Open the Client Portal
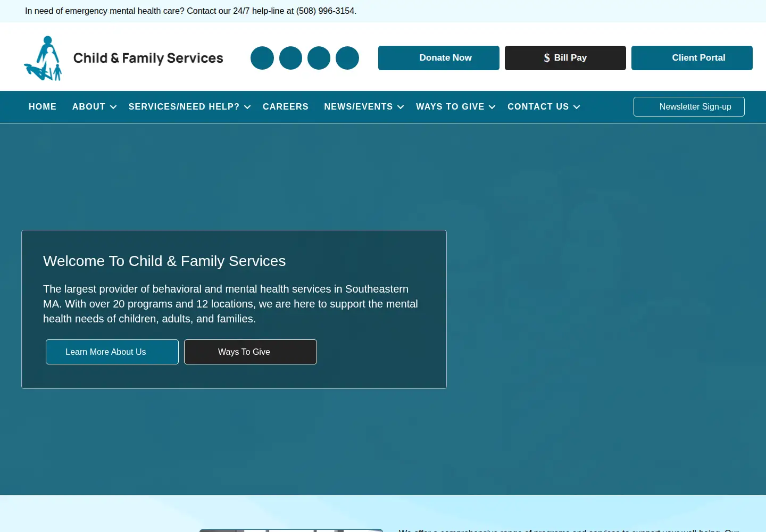 click(x=692, y=58)
